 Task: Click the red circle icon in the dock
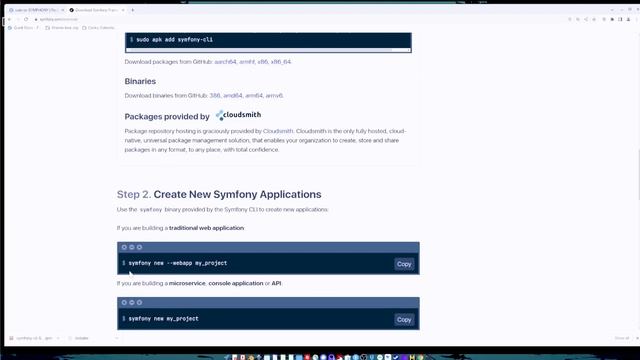pos(307,357)
